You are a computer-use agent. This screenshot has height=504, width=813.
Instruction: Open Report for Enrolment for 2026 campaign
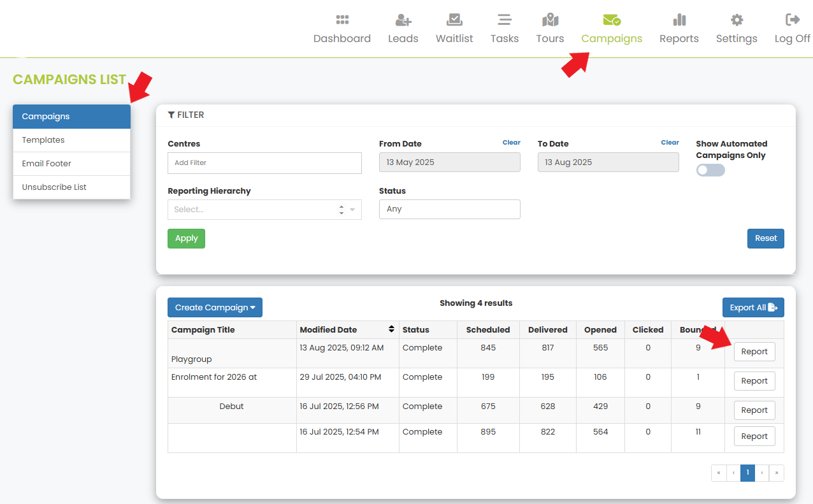pos(754,381)
